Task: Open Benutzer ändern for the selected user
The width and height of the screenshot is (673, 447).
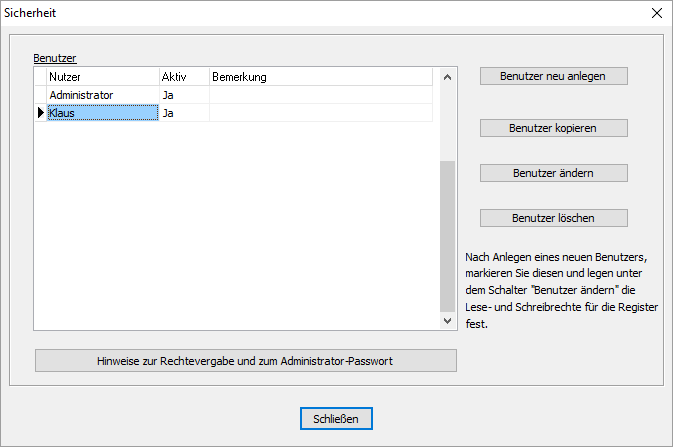Action: [553, 173]
